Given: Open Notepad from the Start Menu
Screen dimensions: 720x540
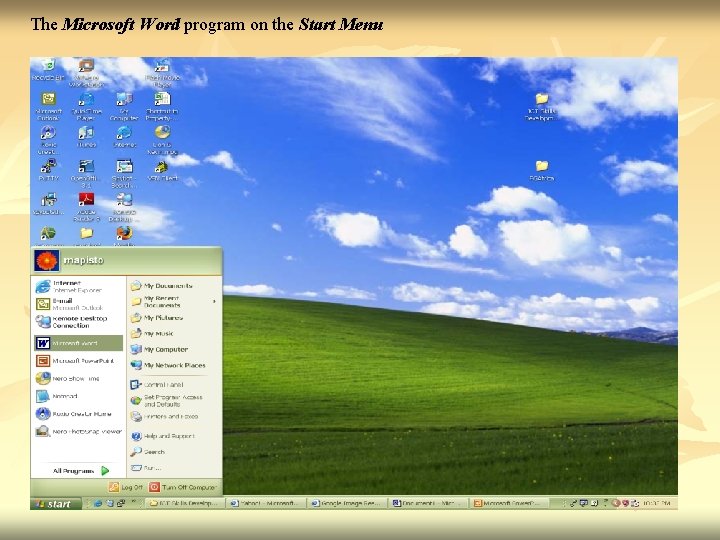Looking at the screenshot, I should coord(79,396).
